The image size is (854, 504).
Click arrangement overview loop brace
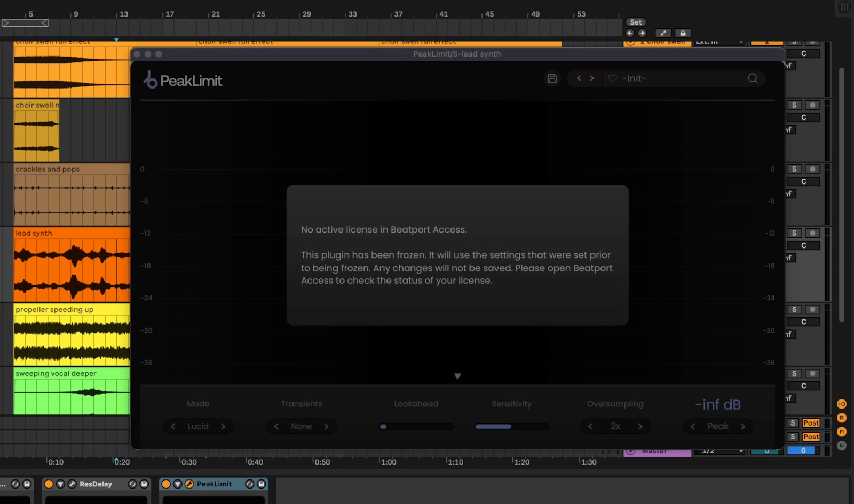tap(25, 22)
